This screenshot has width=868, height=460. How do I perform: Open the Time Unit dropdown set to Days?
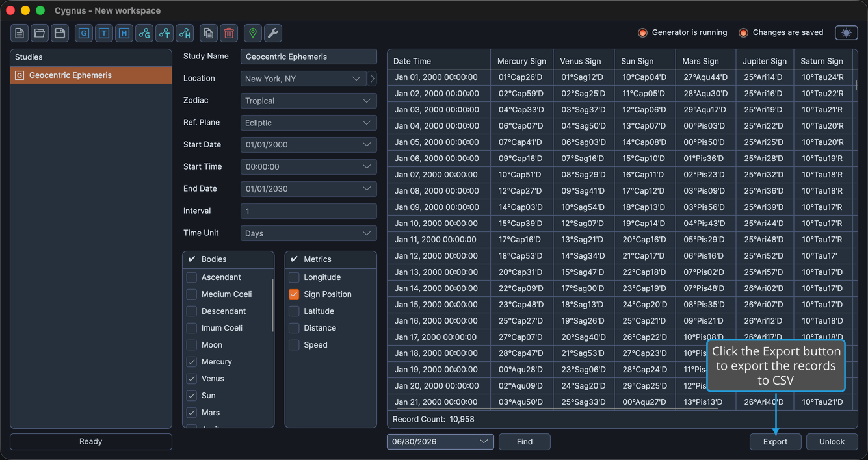pos(309,233)
